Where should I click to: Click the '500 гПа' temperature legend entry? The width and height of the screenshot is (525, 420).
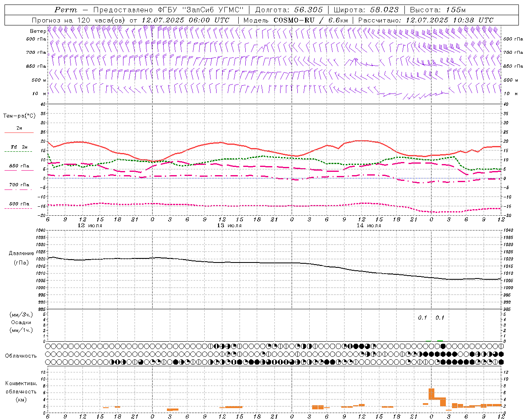[x=19, y=204]
